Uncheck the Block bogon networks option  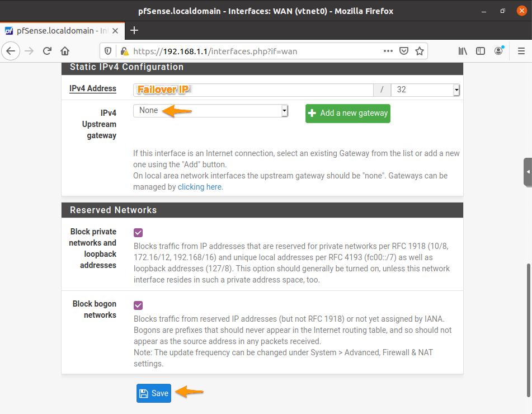138,305
